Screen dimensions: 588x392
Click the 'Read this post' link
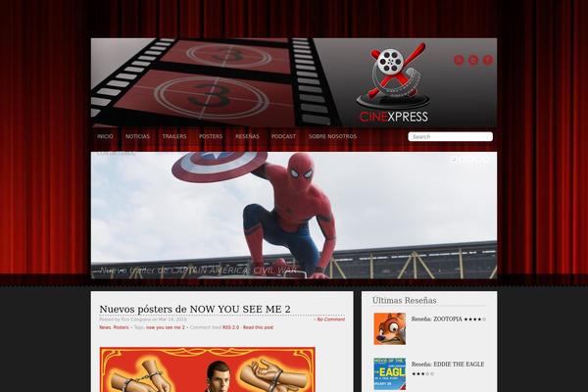[258, 327]
